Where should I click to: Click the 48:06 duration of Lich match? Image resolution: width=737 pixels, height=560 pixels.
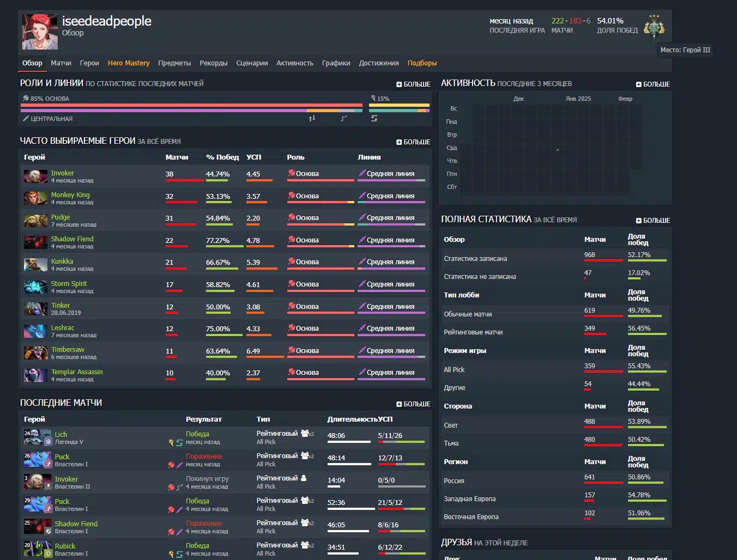click(336, 436)
